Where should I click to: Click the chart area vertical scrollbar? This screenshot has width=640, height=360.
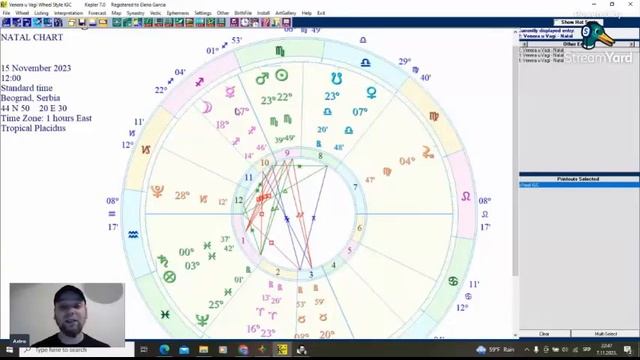click(515, 155)
